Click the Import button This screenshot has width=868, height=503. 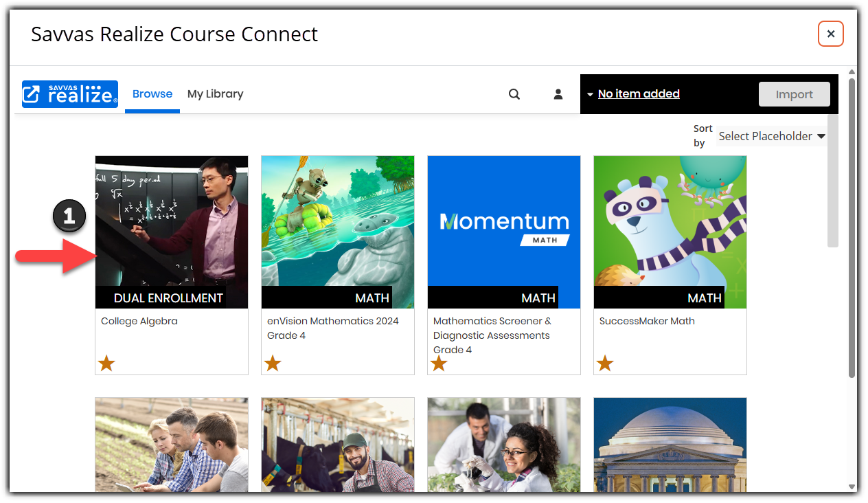(795, 95)
